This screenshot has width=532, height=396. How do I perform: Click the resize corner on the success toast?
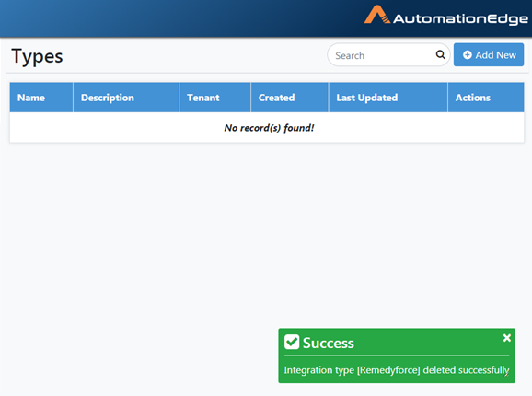(506, 374)
